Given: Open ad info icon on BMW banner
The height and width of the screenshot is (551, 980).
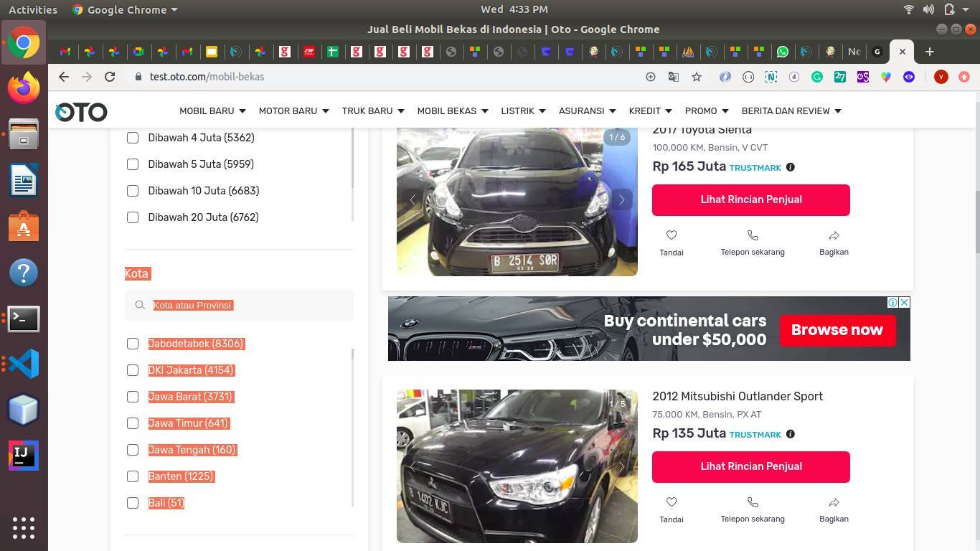Looking at the screenshot, I should pyautogui.click(x=892, y=302).
